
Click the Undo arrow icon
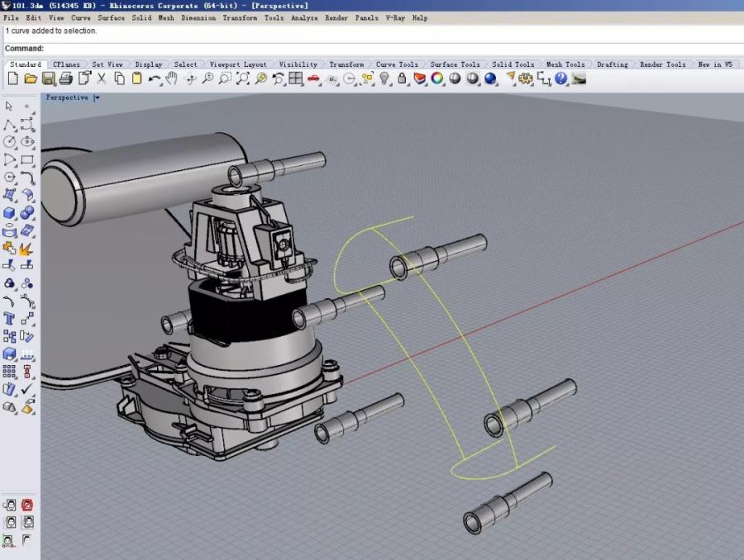tap(155, 78)
